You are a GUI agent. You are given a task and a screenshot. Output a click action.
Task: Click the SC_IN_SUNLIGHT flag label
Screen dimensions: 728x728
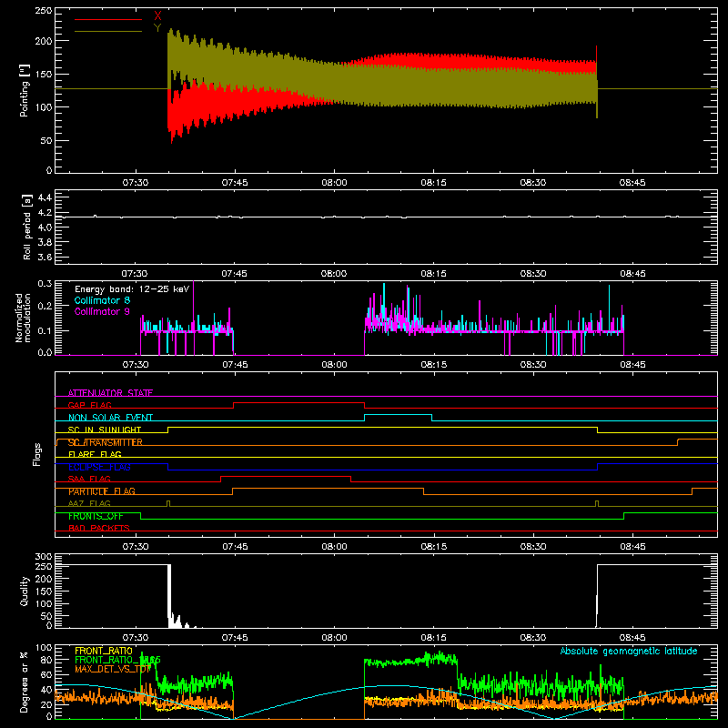[x=105, y=430]
